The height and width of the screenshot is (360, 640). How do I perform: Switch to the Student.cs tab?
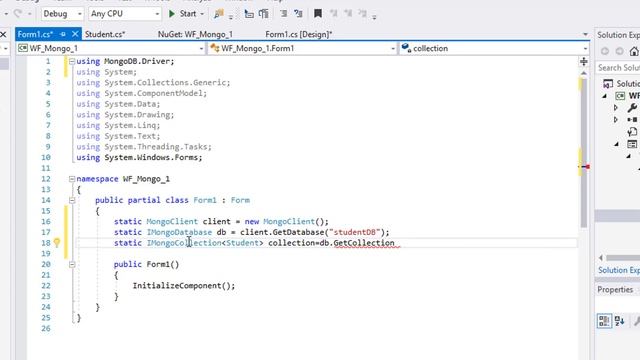click(105, 34)
